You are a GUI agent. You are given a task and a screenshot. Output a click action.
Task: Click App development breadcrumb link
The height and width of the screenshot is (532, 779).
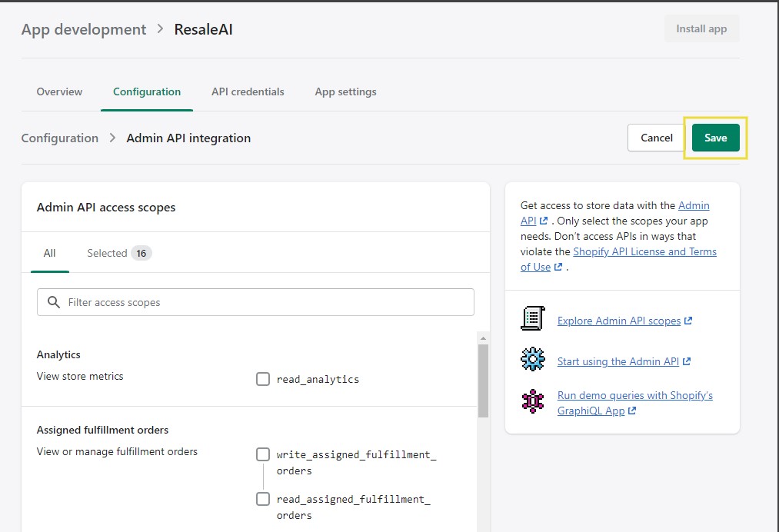tap(84, 29)
